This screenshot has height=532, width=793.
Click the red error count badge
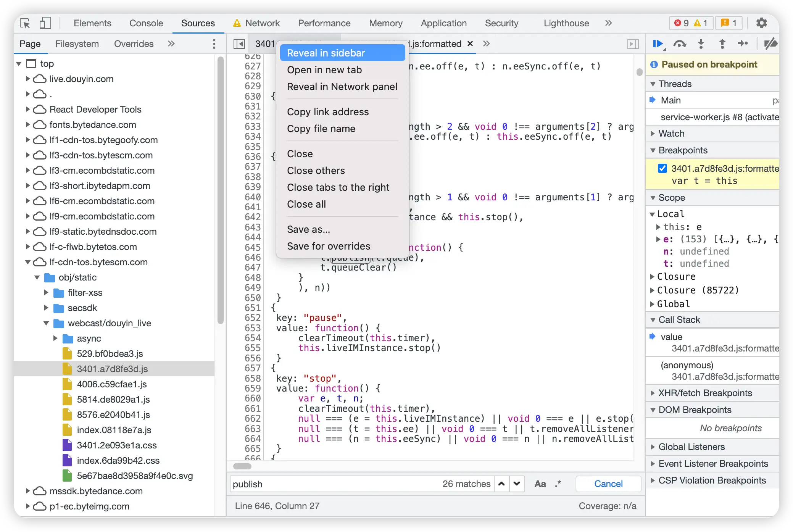[x=681, y=23]
